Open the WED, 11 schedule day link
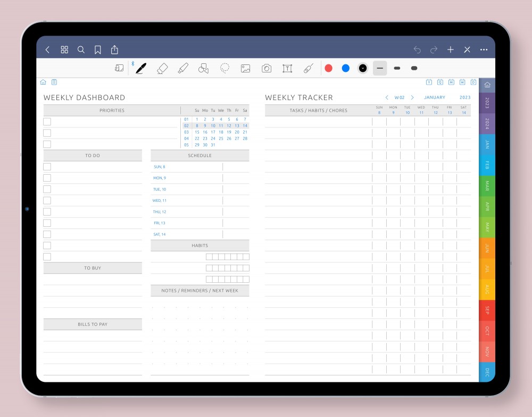This screenshot has height=417, width=532. [160, 200]
